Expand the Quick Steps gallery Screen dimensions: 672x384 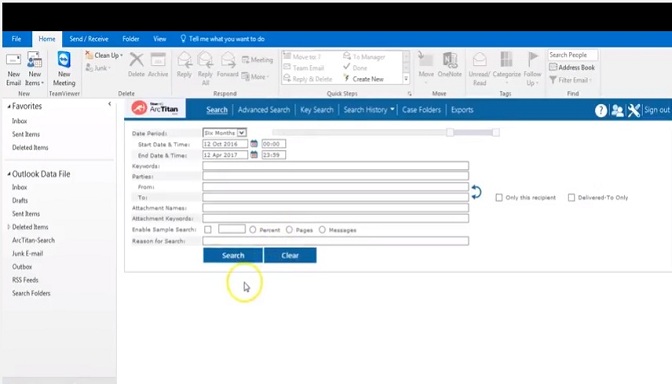click(406, 79)
